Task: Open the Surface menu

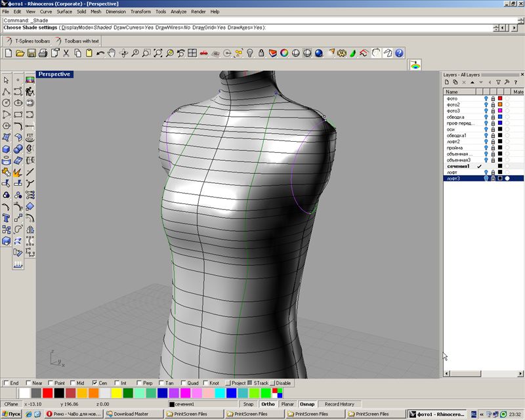Action: pos(64,11)
